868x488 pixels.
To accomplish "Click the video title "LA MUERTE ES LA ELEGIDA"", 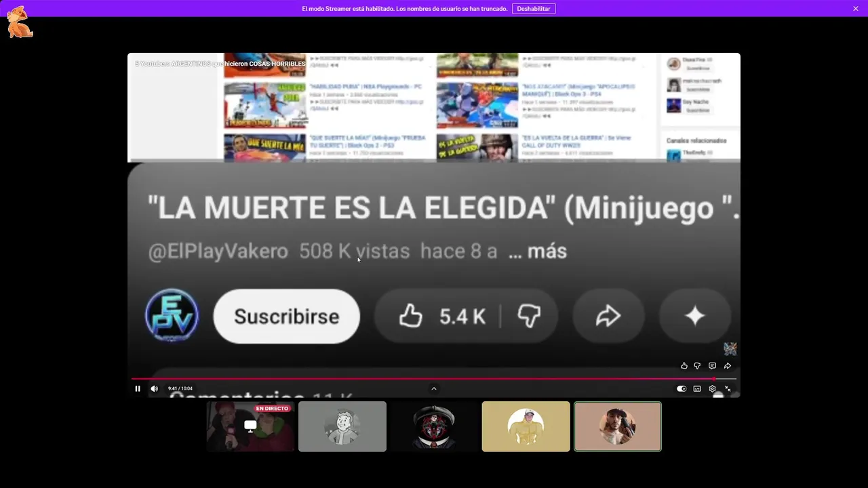I will (x=352, y=208).
